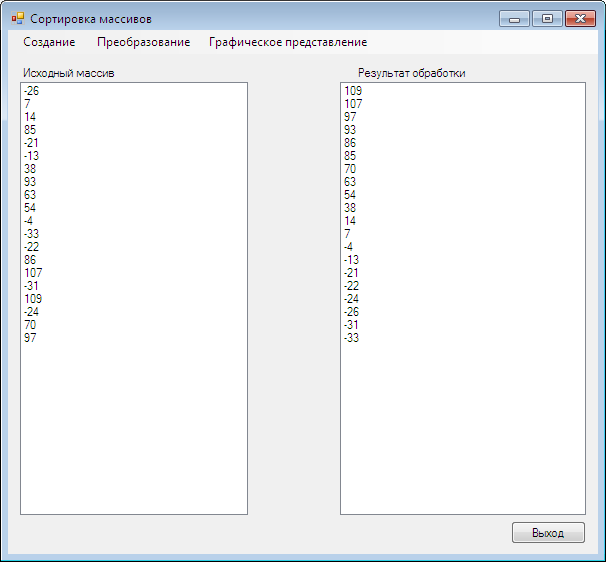Select 70 in the Результат обработки list
The image size is (606, 562).
463,169
